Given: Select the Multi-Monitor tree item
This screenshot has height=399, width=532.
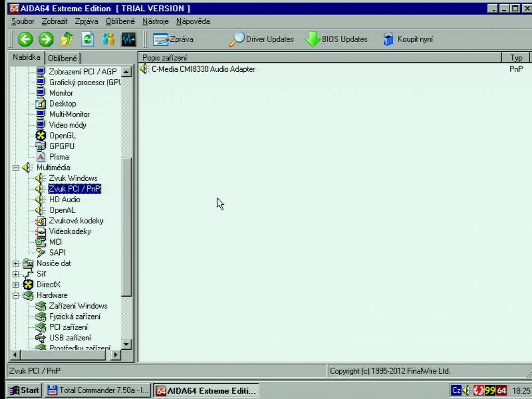Looking at the screenshot, I should (x=69, y=114).
